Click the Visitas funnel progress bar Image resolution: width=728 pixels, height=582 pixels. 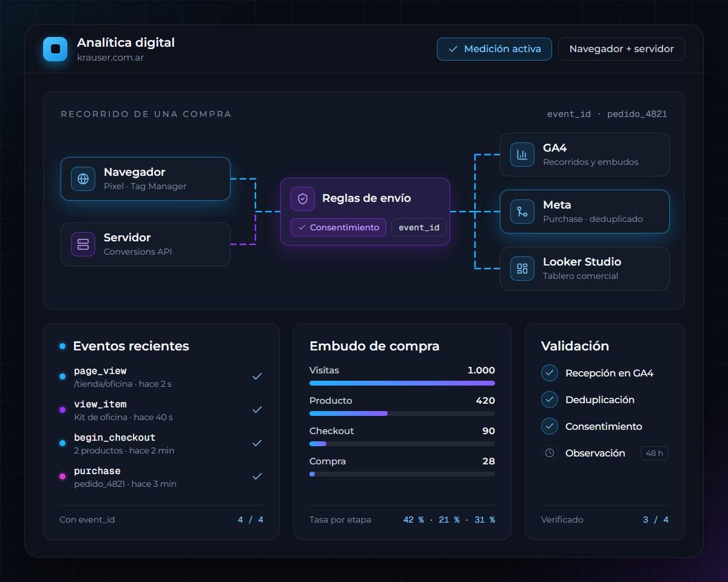pyautogui.click(x=402, y=383)
